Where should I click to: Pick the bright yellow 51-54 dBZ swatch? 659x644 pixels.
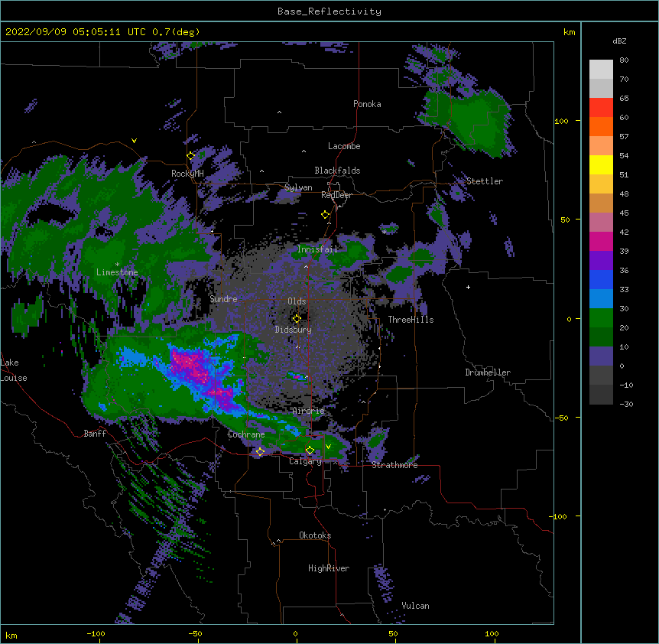click(601, 165)
